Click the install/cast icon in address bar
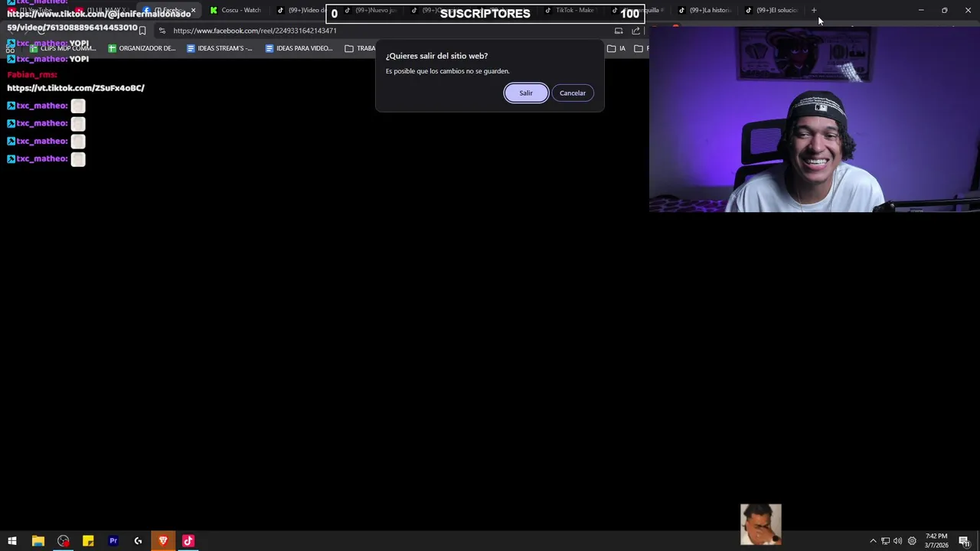Image resolution: width=980 pixels, height=551 pixels. tap(619, 31)
